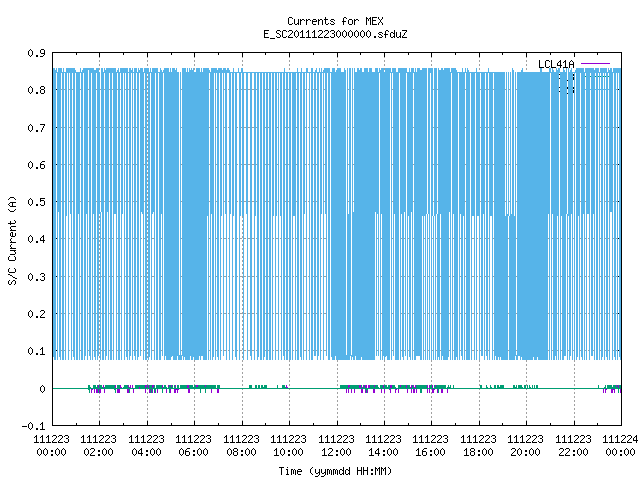
Task: Click the y-axis tick value "0.4"
Action: pyautogui.click(x=36, y=239)
